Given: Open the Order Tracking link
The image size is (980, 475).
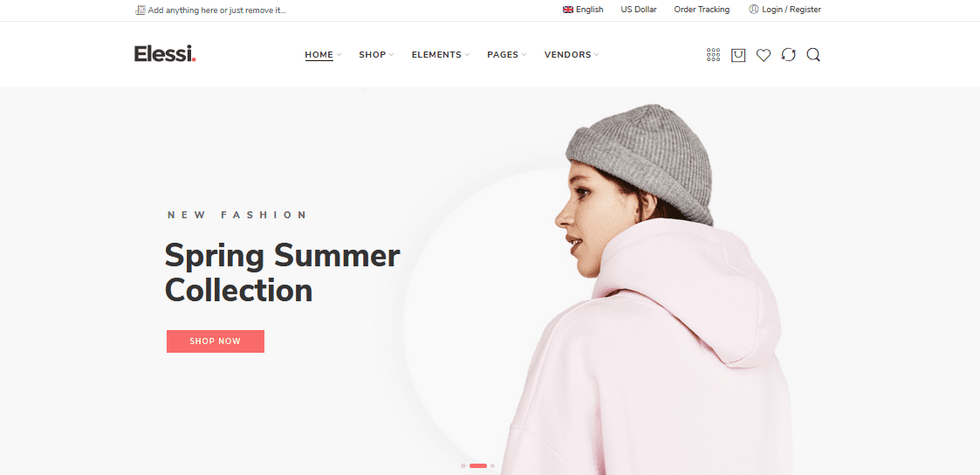Looking at the screenshot, I should coord(702,10).
